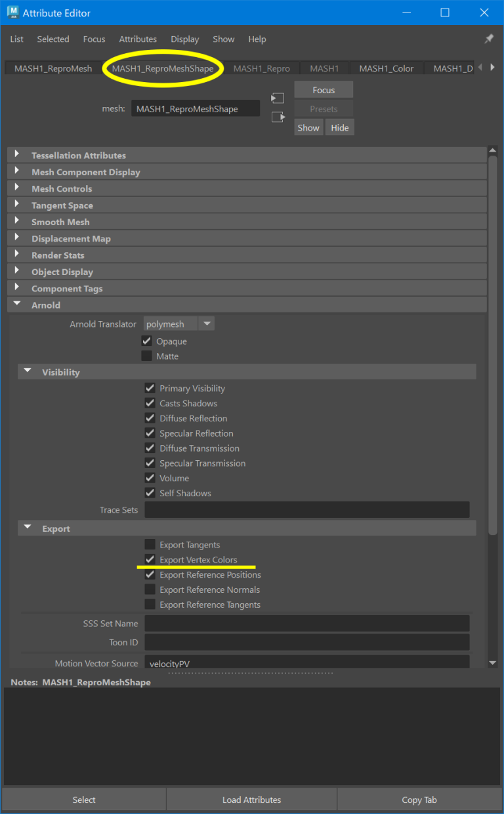Expand the Tessellation Attributes section
The width and height of the screenshot is (504, 814).
[x=18, y=156]
